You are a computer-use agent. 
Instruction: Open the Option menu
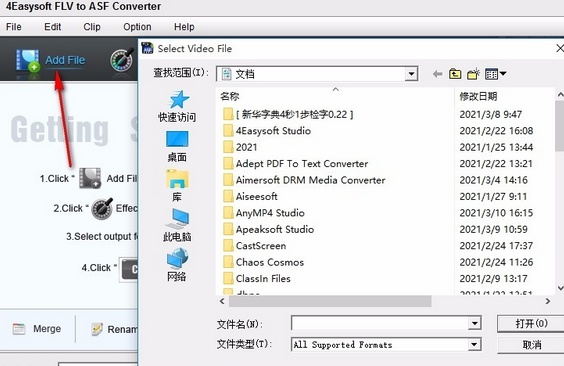point(137,27)
